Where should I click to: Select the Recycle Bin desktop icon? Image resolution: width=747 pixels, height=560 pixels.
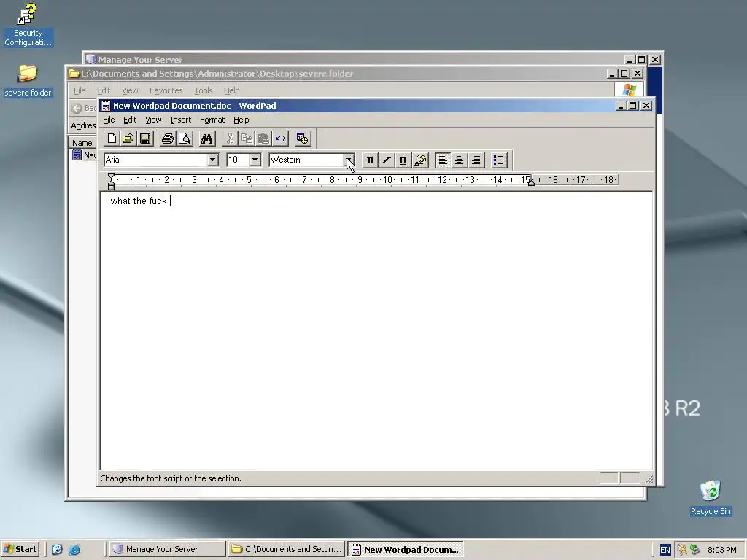click(711, 497)
